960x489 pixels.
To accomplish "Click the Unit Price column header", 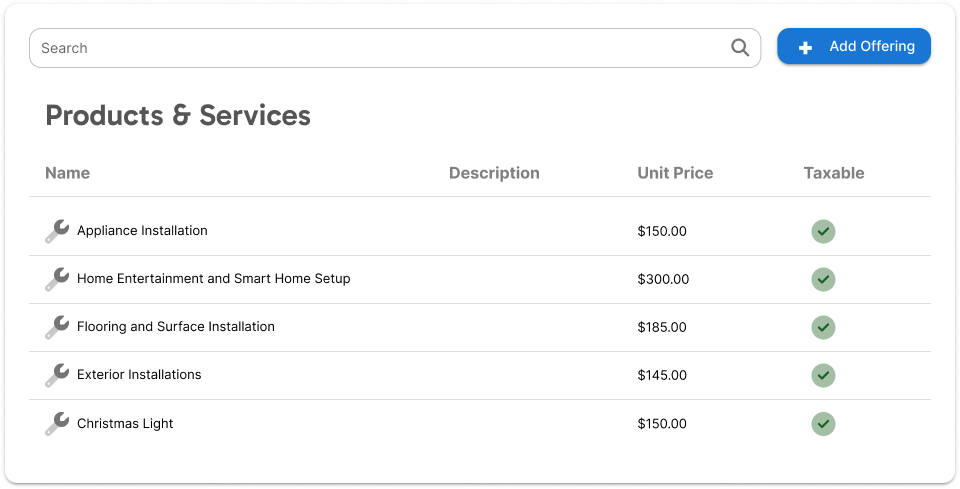I will click(675, 173).
